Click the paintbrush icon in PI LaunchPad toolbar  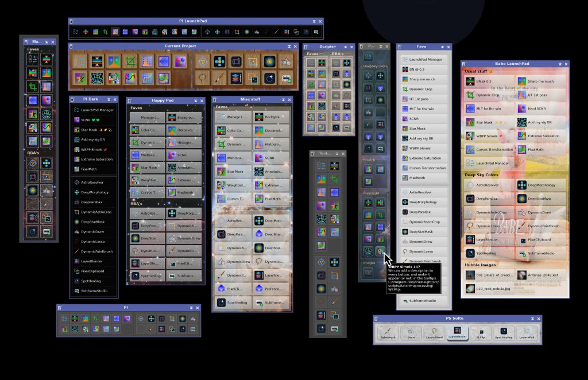276,32
